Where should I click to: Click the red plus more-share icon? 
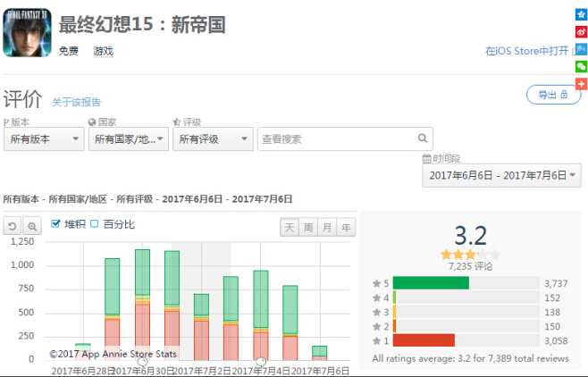pyautogui.click(x=581, y=84)
